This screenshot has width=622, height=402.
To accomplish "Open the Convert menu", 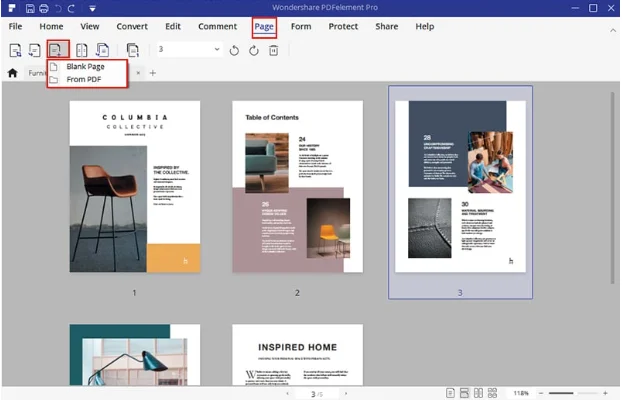I will 132,26.
